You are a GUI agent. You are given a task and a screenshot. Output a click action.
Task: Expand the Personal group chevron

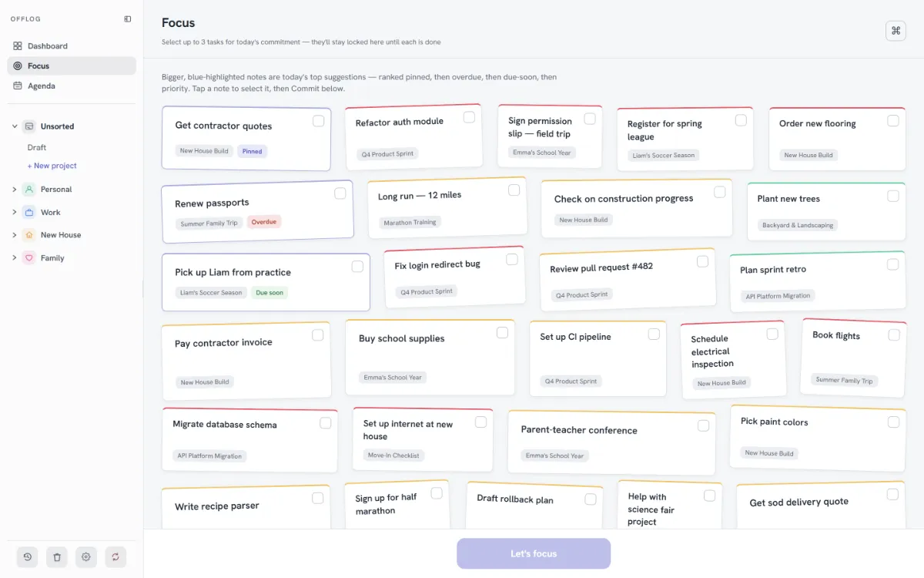pyautogui.click(x=14, y=189)
